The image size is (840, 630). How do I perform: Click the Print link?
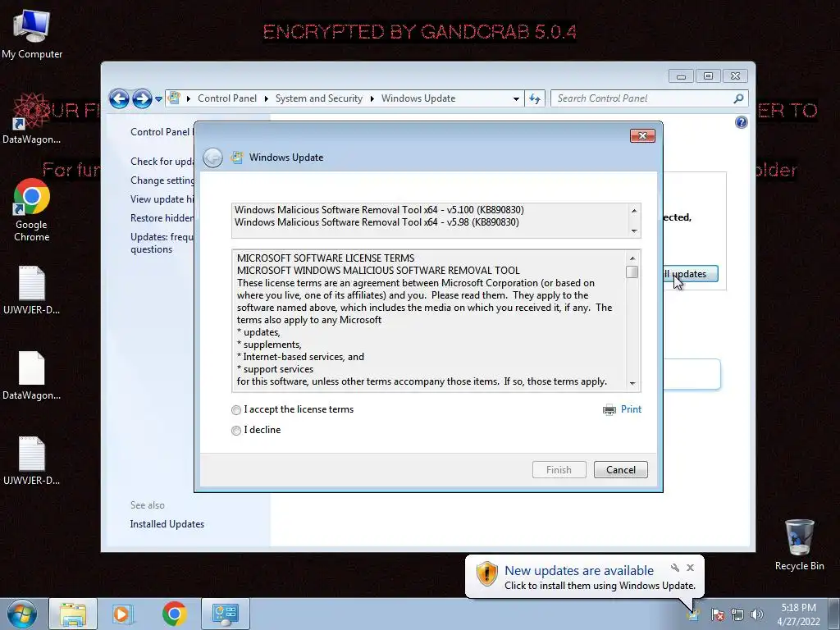pos(631,409)
